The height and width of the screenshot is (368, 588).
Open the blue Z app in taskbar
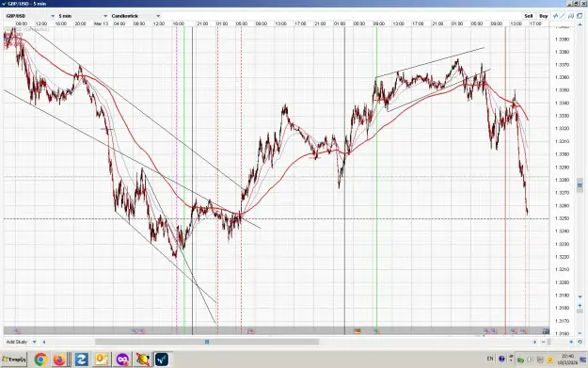[x=81, y=360]
